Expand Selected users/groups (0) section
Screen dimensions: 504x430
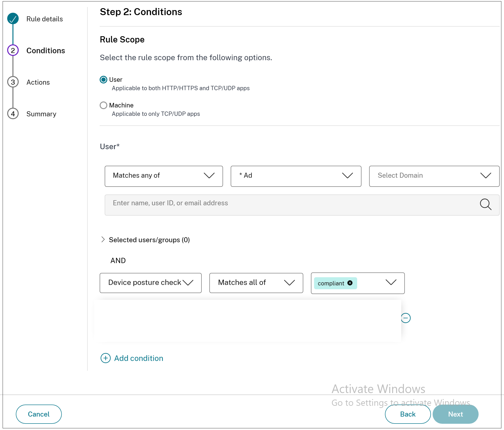point(103,240)
